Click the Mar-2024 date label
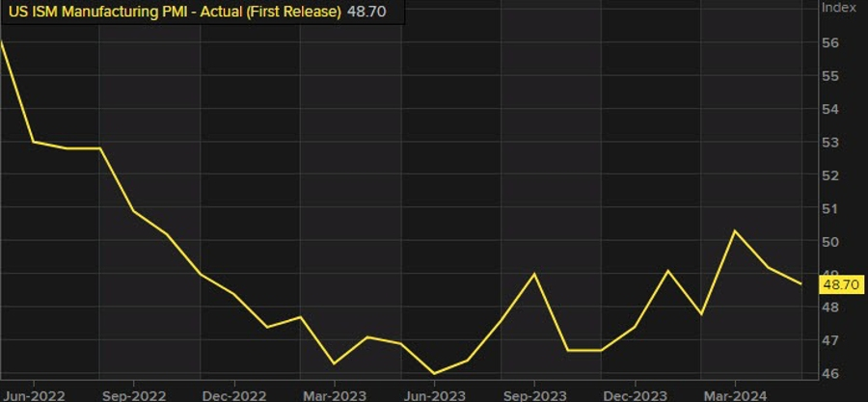This screenshot has width=868, height=402. point(735,395)
